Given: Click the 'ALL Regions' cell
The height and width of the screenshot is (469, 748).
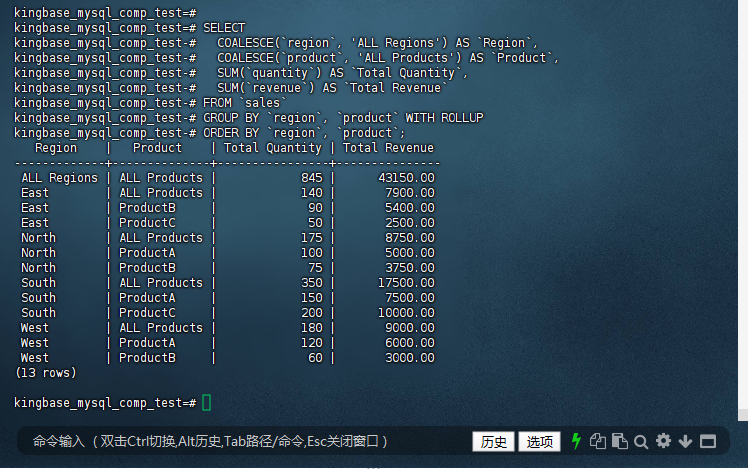Looking at the screenshot, I should coord(60,177).
